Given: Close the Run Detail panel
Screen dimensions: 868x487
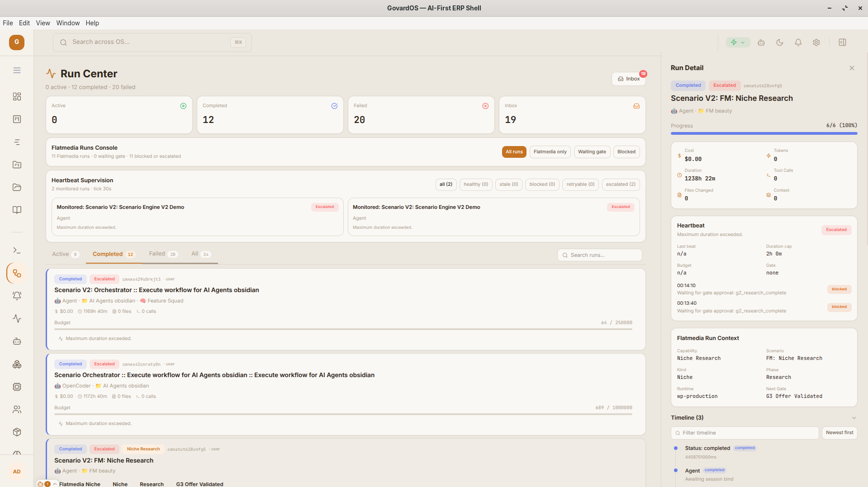Looking at the screenshot, I should tap(852, 68).
